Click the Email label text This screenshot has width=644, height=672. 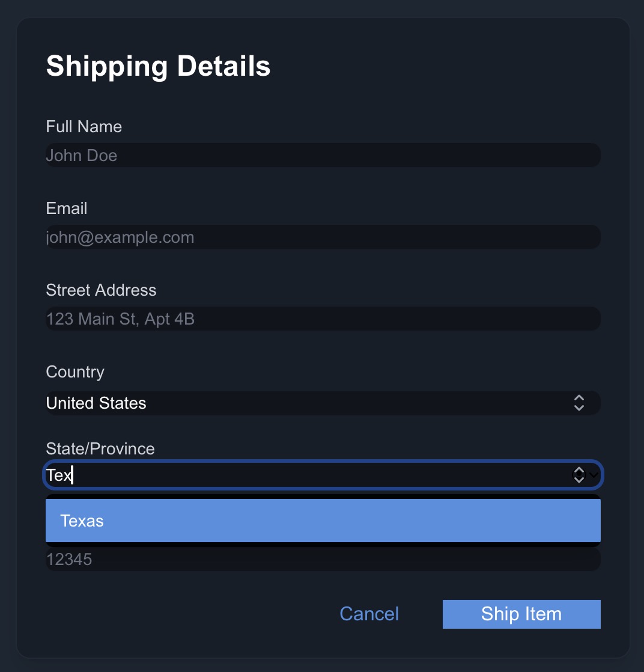(x=67, y=209)
